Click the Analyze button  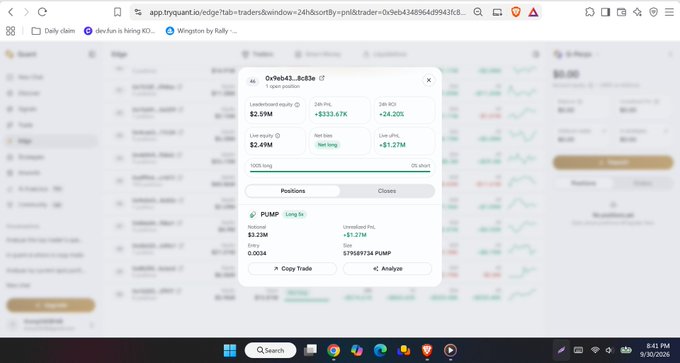point(387,268)
